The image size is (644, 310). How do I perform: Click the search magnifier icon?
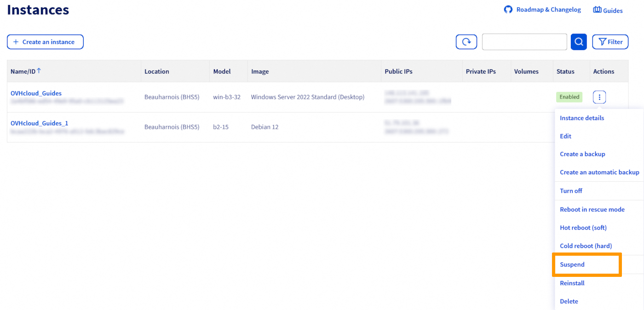(578, 41)
